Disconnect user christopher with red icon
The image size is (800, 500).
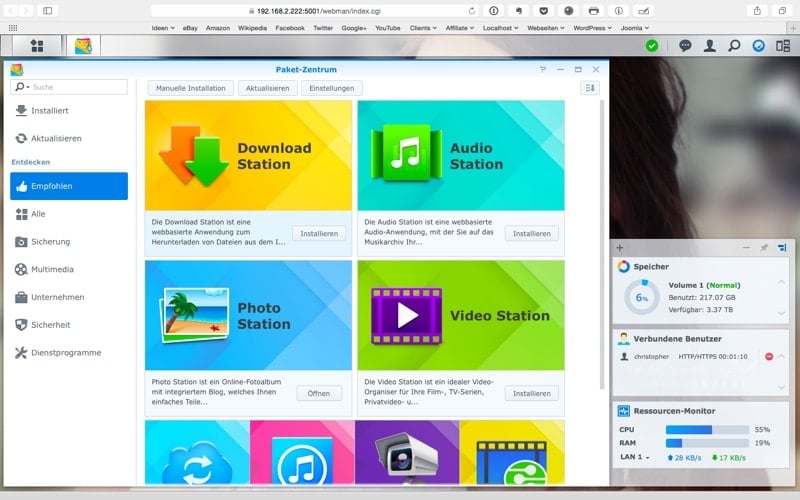coord(769,357)
